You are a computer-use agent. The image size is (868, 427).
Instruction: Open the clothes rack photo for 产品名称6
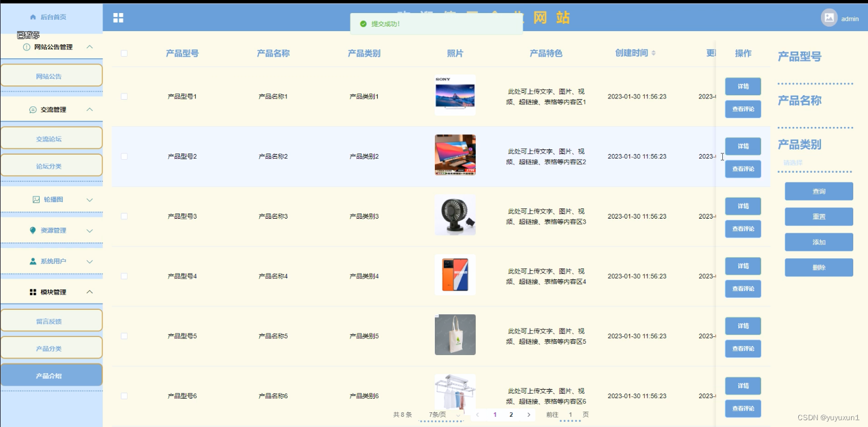(455, 394)
